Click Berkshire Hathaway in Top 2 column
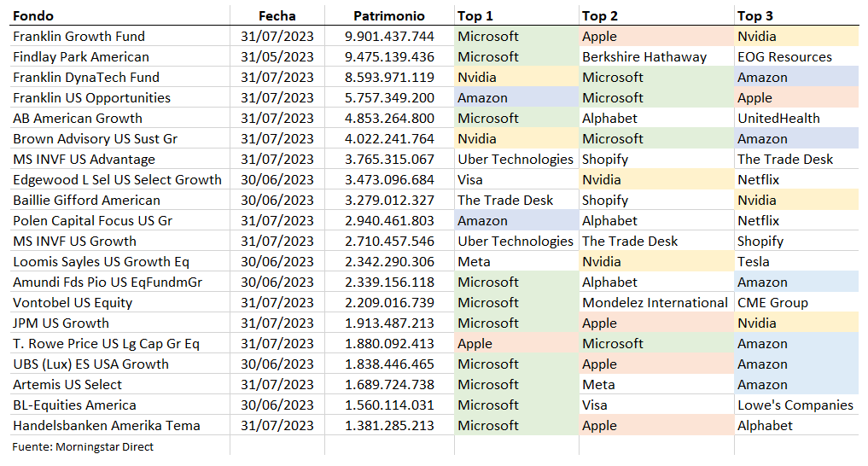Image resolution: width=868 pixels, height=466 pixels. pos(644,56)
